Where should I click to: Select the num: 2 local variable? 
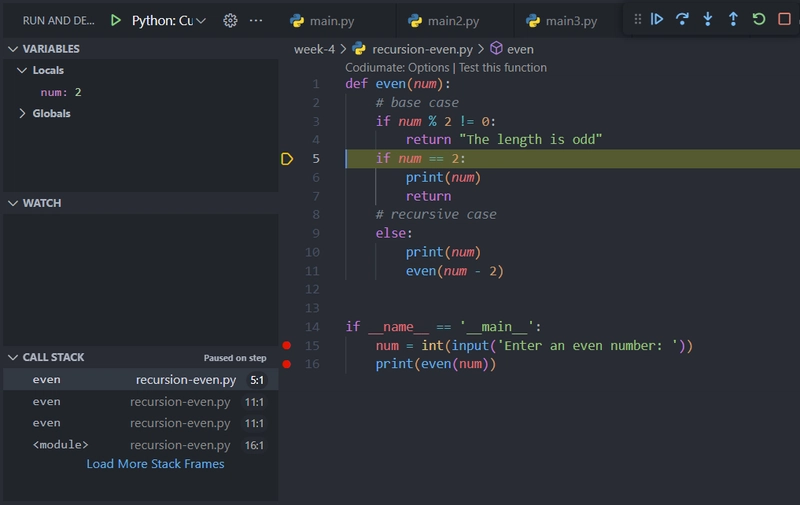point(61,92)
